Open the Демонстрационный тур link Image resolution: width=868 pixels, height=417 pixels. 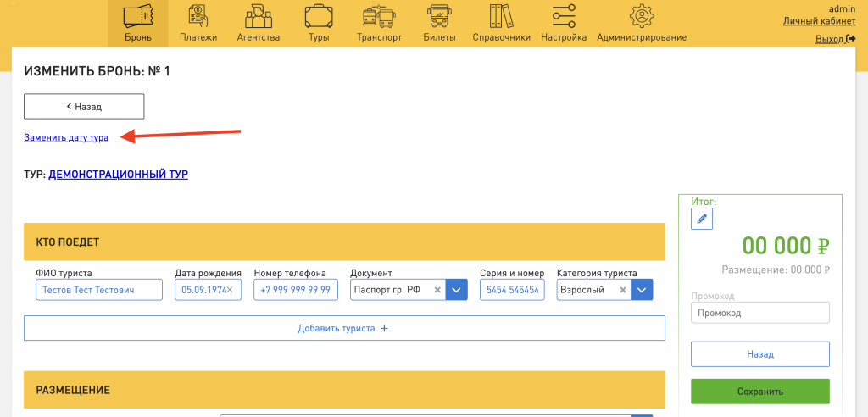pyautogui.click(x=118, y=175)
